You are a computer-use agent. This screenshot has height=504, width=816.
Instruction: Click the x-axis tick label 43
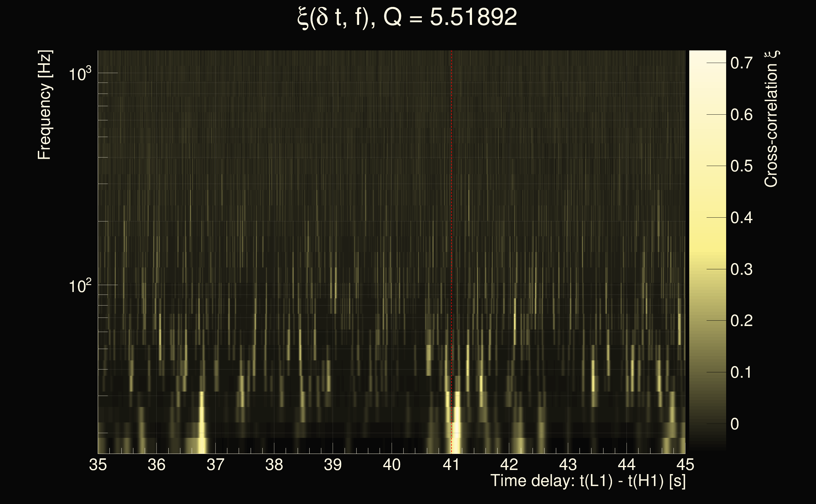(568, 465)
